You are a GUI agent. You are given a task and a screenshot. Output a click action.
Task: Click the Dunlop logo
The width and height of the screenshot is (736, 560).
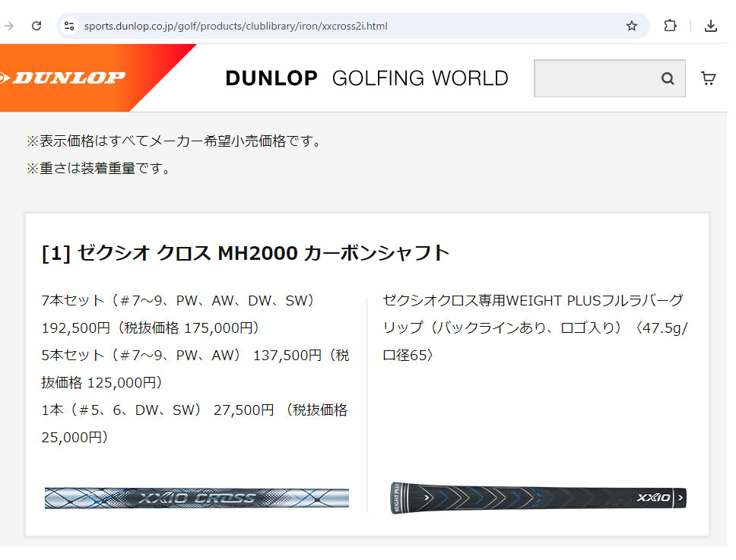coord(63,78)
